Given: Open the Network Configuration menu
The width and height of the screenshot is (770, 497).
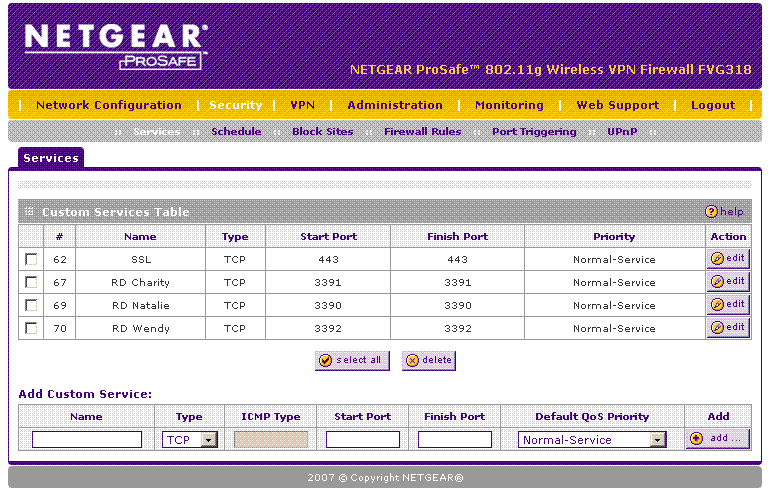Looking at the screenshot, I should [x=109, y=105].
